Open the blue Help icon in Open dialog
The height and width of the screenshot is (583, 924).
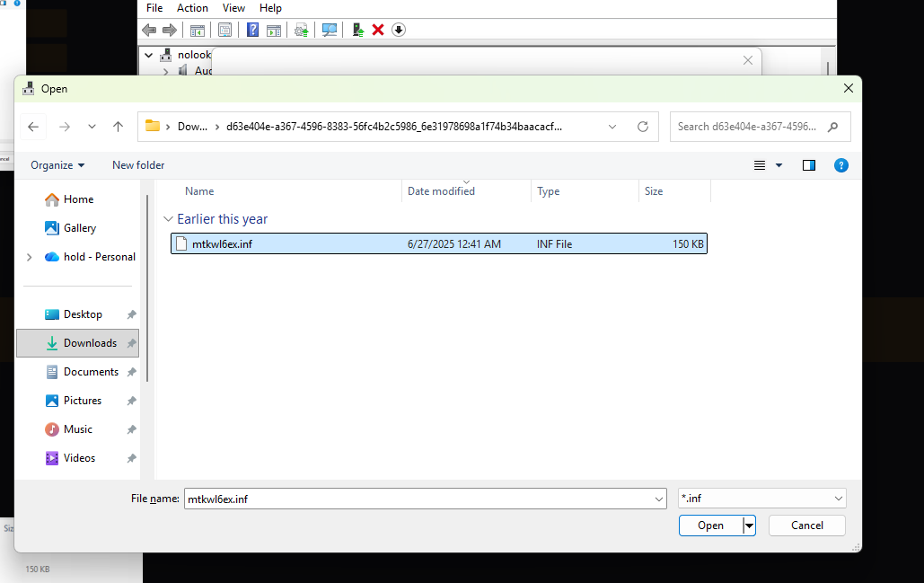point(840,165)
